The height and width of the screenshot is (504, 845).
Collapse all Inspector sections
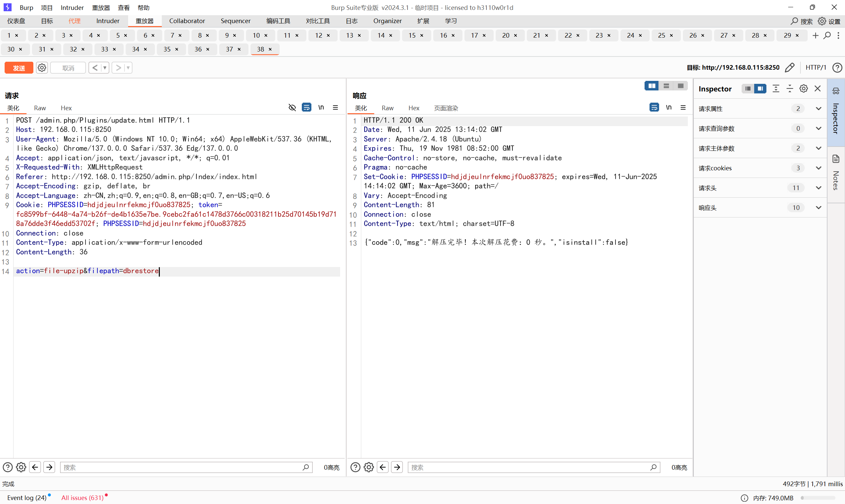coord(790,89)
